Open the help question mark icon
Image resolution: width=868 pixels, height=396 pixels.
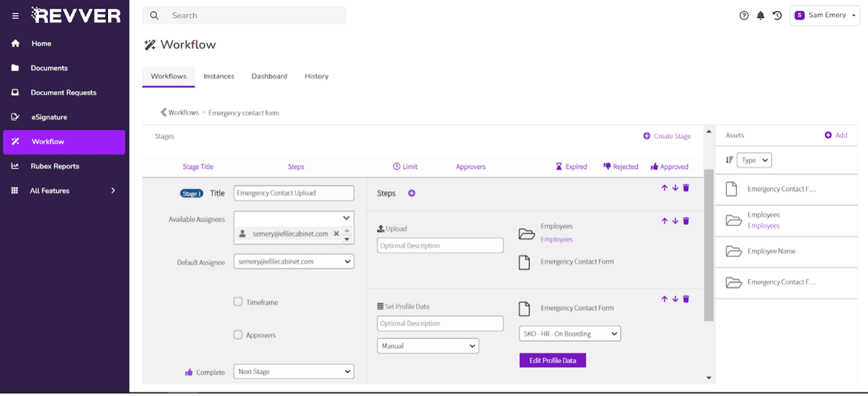[744, 15]
